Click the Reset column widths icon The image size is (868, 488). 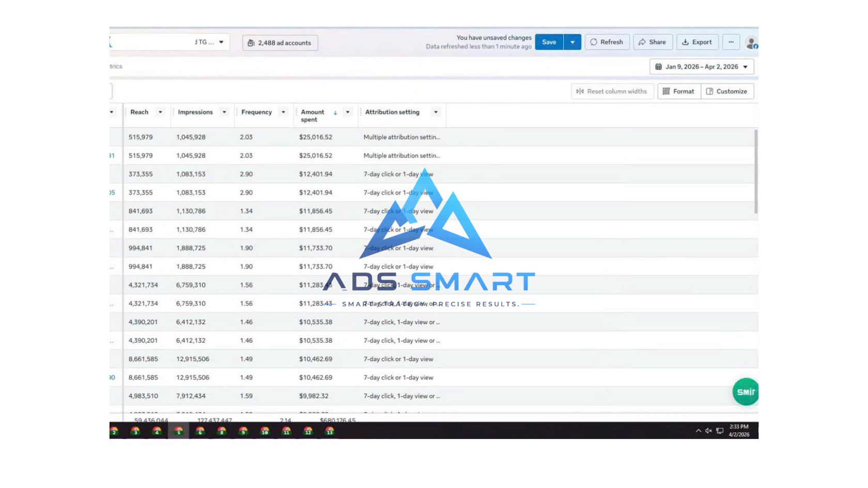580,91
